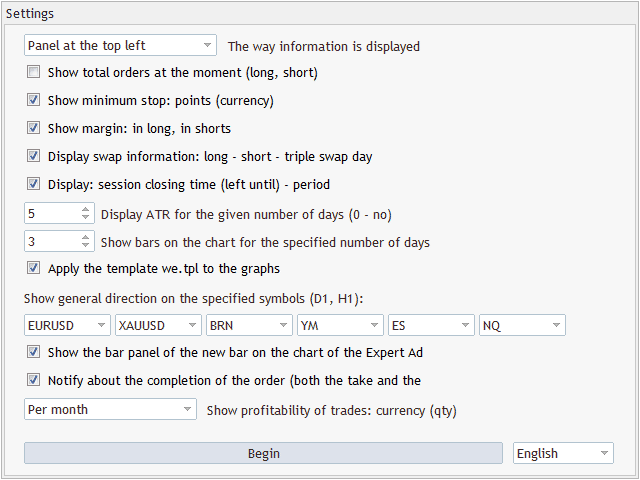
Task: Uncheck Apply the template we.tpl checkbox
Action: (x=34, y=268)
